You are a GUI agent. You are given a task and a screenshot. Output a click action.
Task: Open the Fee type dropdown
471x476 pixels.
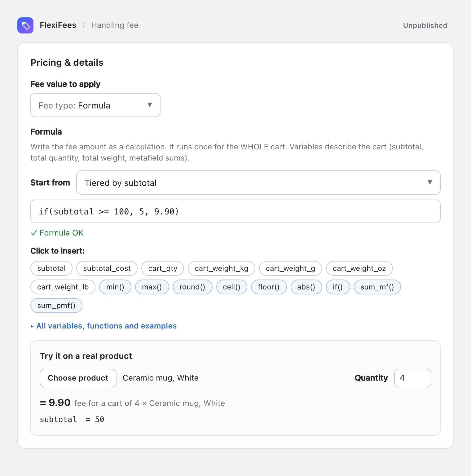click(x=95, y=105)
